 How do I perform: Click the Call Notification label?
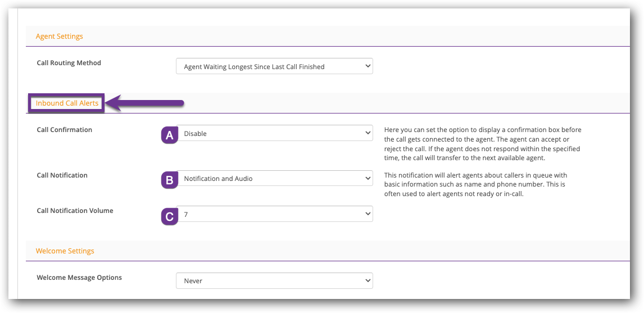point(62,175)
